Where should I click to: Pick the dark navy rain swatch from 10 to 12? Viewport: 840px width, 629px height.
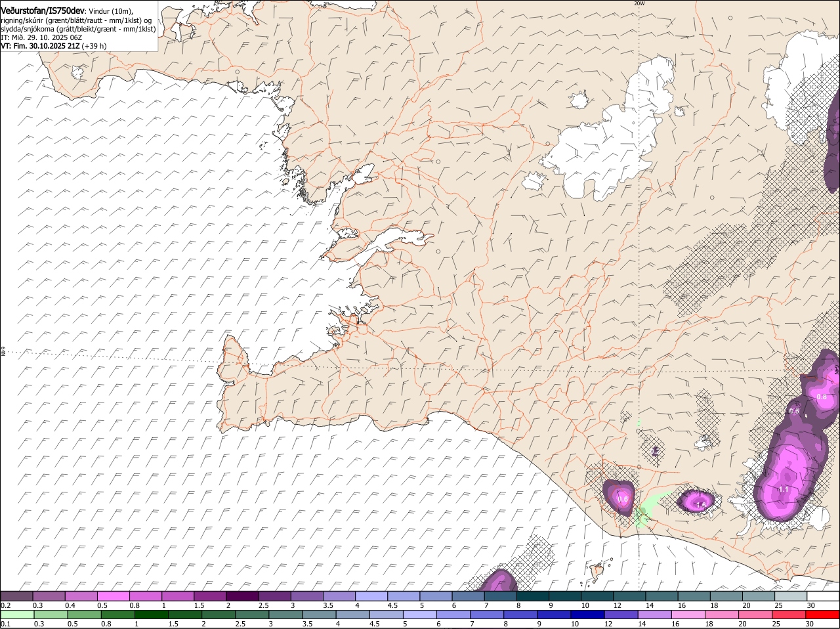point(586,615)
